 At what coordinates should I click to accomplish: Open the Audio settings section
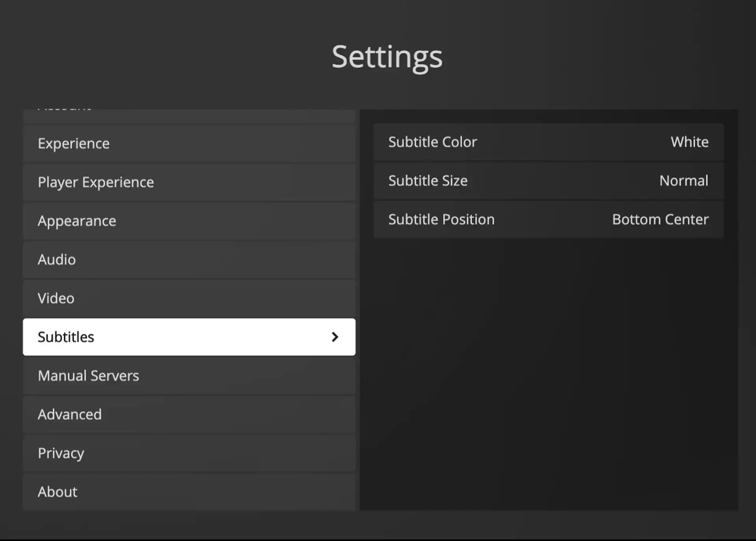189,259
